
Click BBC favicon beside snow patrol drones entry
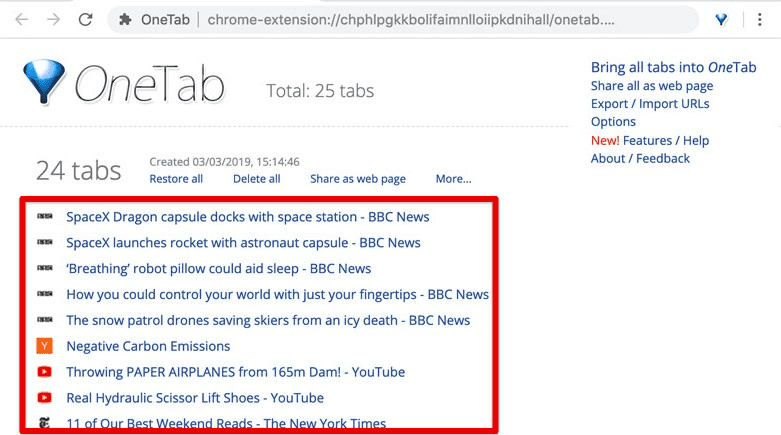(x=44, y=320)
